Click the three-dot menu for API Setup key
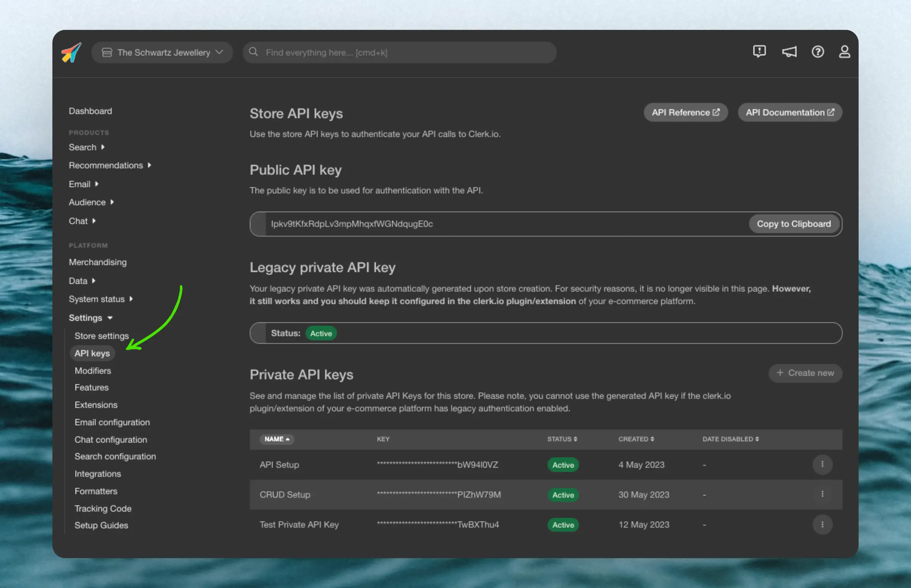Viewport: 911px width, 588px height. [x=822, y=463]
